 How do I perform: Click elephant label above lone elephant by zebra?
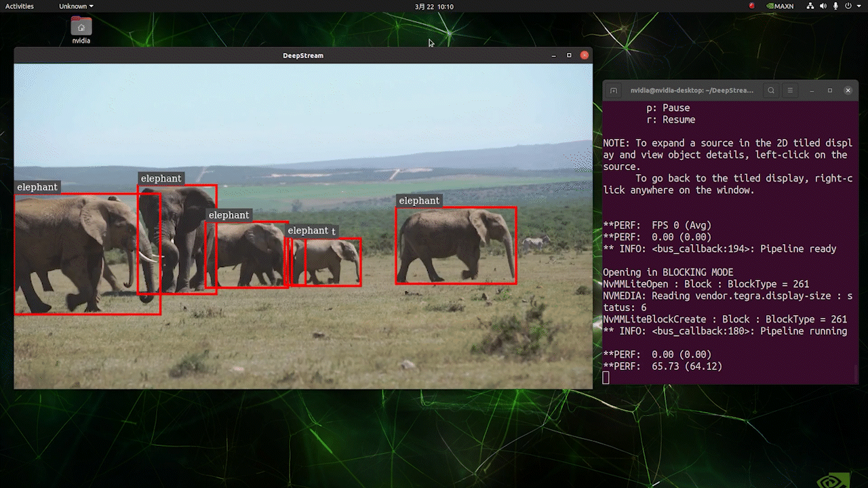[419, 201]
